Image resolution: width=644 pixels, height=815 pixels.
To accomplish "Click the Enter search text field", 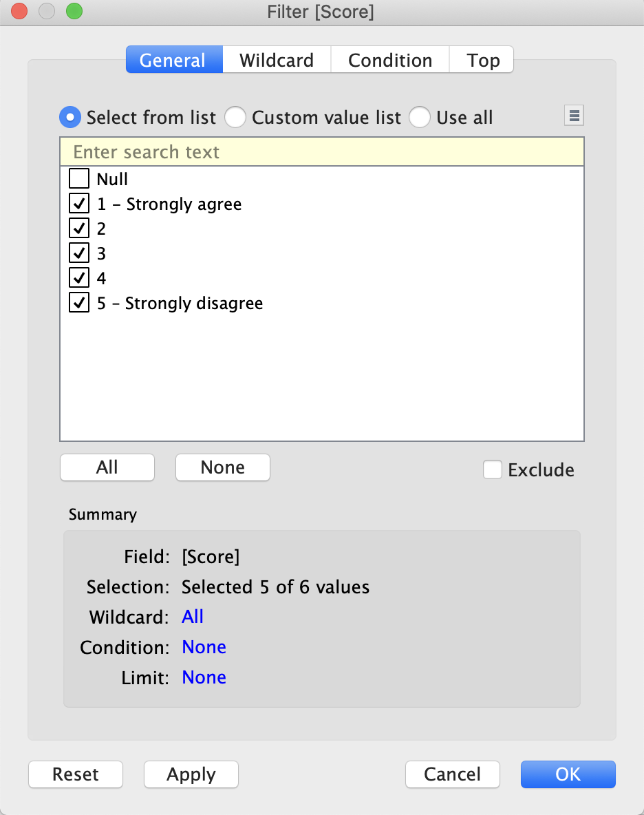I will click(x=322, y=151).
